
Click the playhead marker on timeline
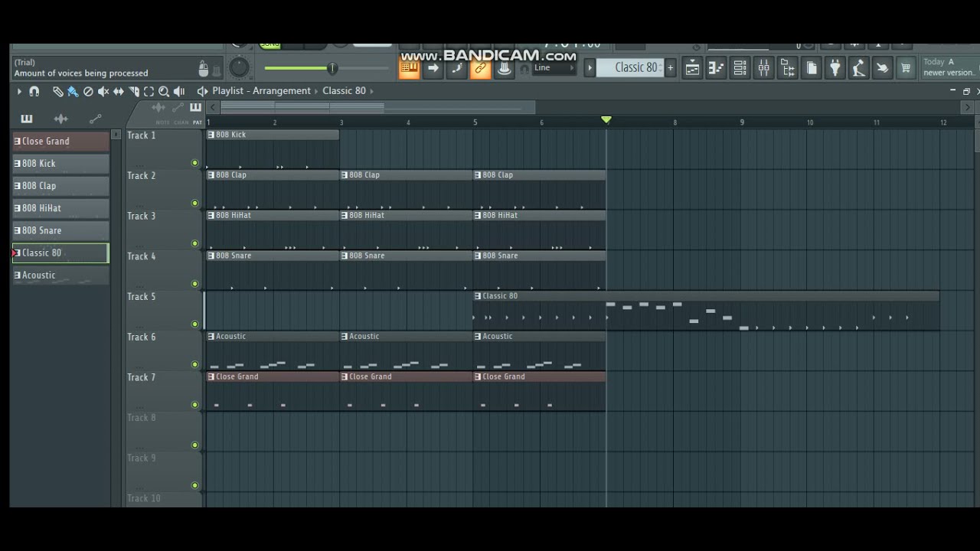click(606, 120)
